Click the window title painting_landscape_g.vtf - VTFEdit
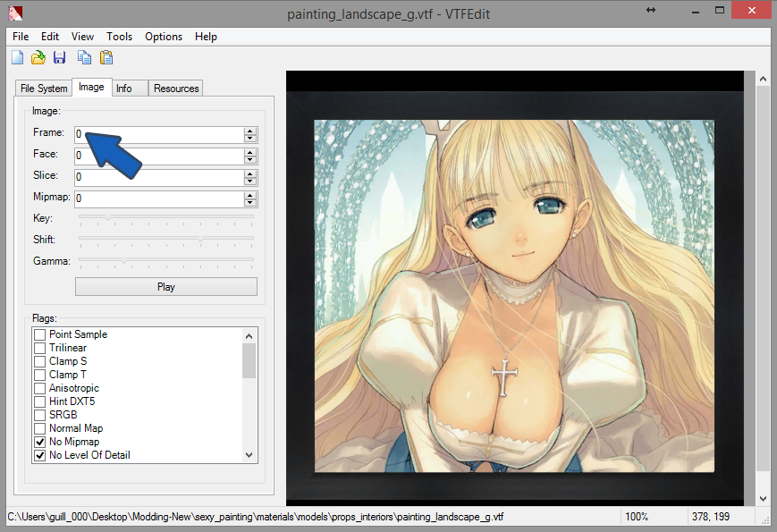 (388, 14)
